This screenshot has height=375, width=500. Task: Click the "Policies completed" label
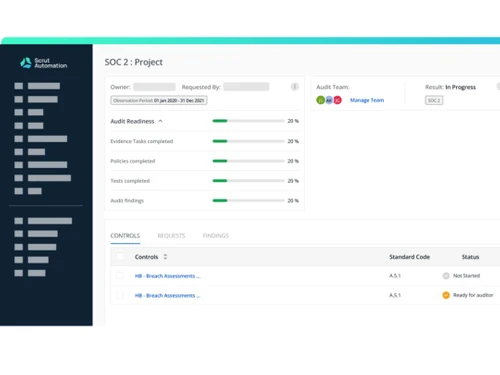(133, 161)
